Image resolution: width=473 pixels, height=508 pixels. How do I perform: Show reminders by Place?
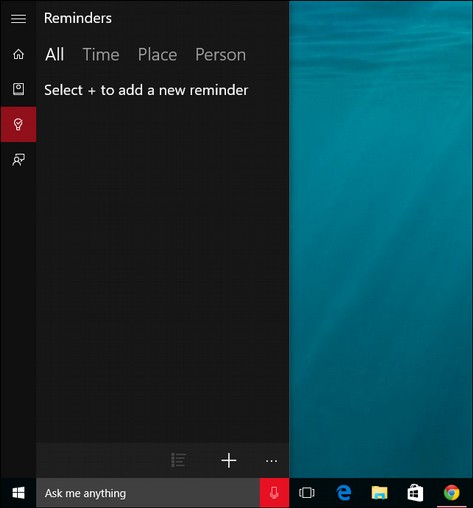[157, 54]
